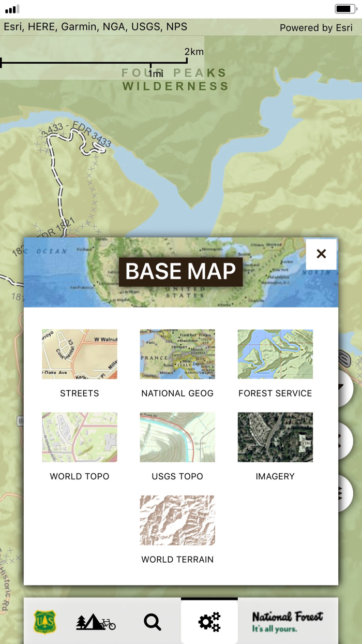Tap the WORLD TOPO label
The height and width of the screenshot is (644, 362).
80,476
